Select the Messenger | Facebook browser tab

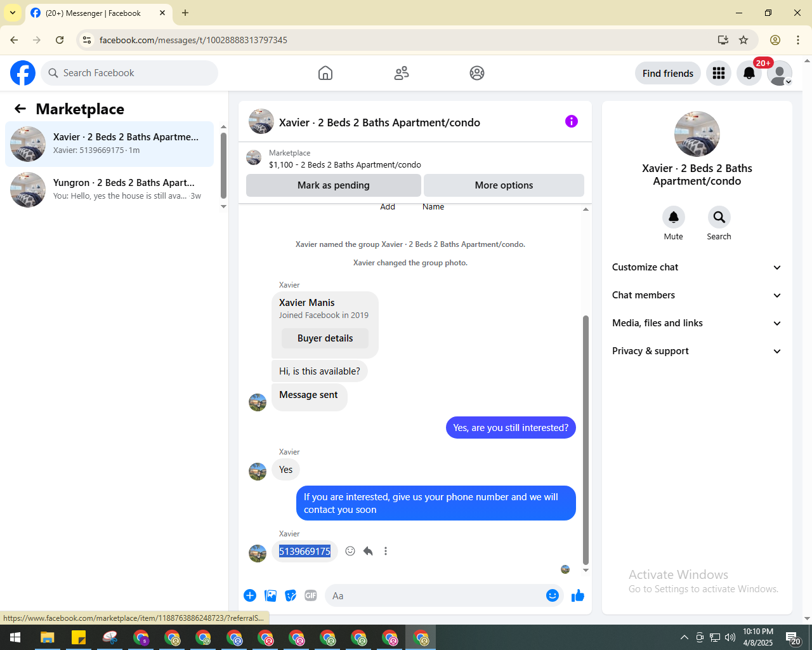pos(98,13)
